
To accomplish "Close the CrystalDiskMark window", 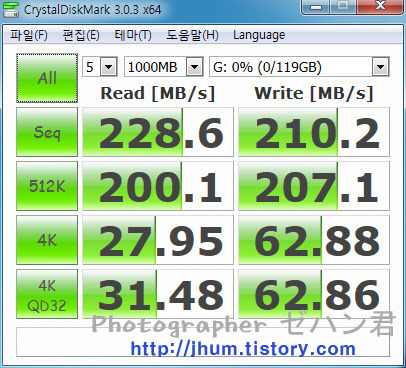I will coord(380,7).
